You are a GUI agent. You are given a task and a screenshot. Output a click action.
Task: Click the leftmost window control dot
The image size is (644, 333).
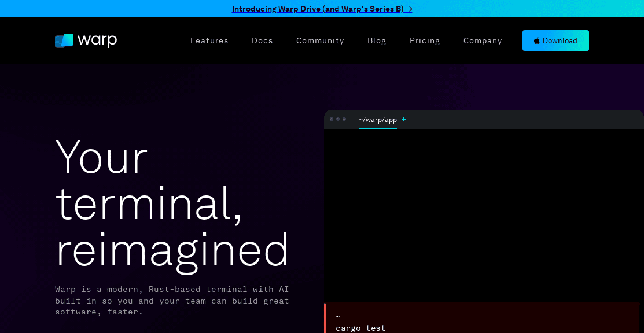click(x=331, y=119)
